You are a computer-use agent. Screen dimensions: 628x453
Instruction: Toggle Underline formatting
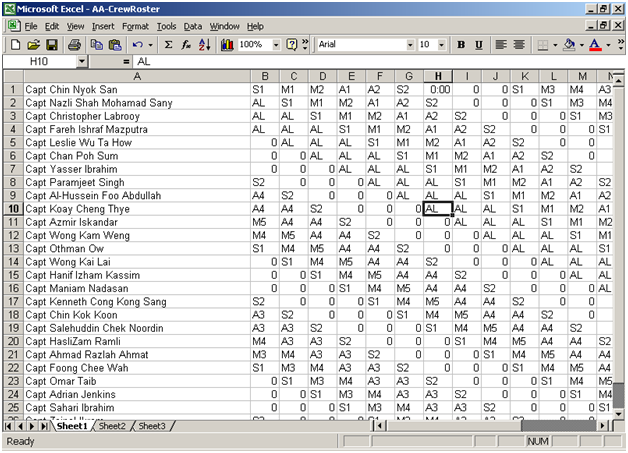(x=481, y=45)
